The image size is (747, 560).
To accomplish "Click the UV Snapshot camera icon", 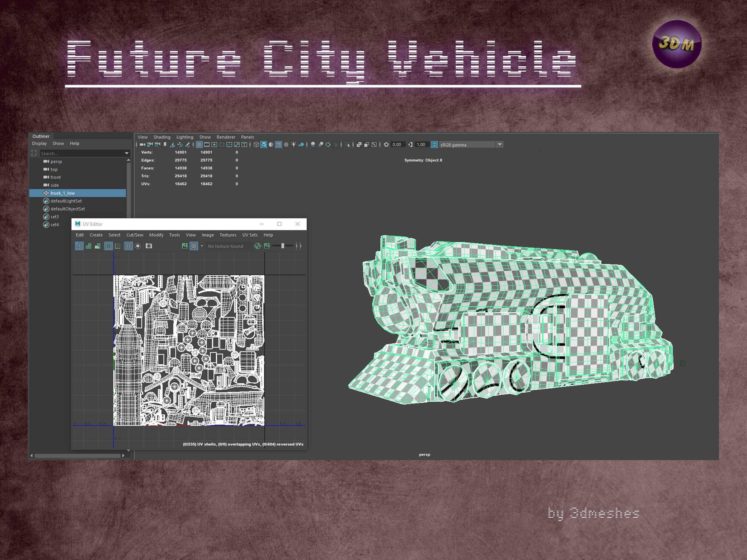I will (x=149, y=246).
